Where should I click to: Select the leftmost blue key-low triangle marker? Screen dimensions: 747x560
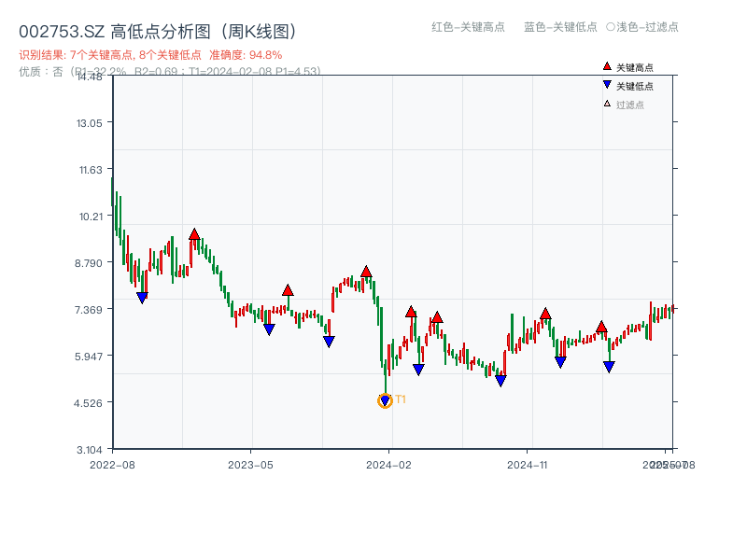[x=142, y=298]
